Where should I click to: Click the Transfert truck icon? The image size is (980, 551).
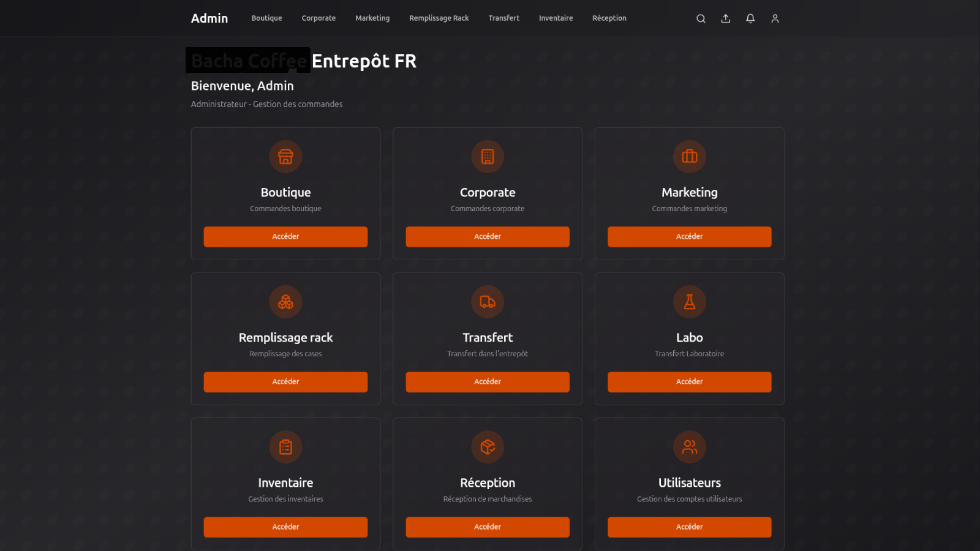[488, 302]
